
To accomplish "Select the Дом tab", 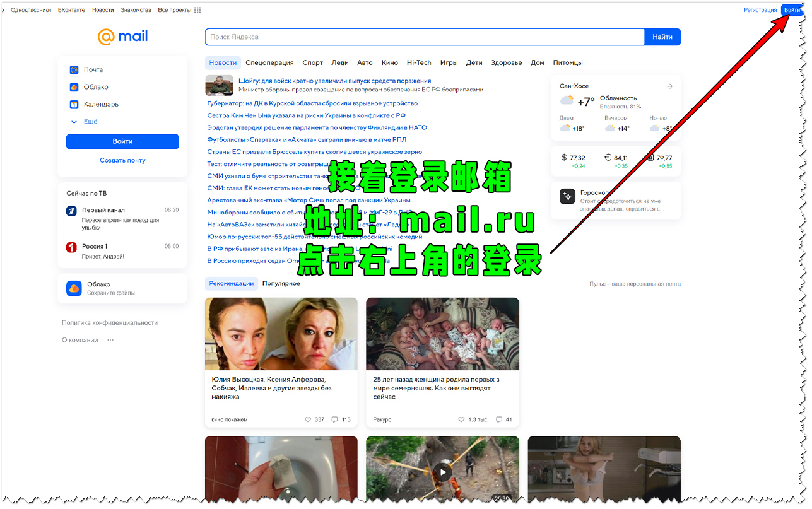I will [537, 62].
